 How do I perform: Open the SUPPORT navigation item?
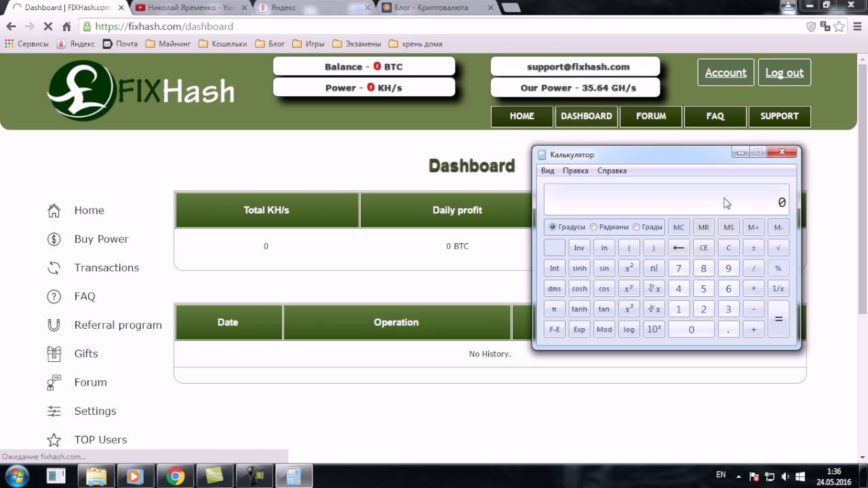pos(779,116)
